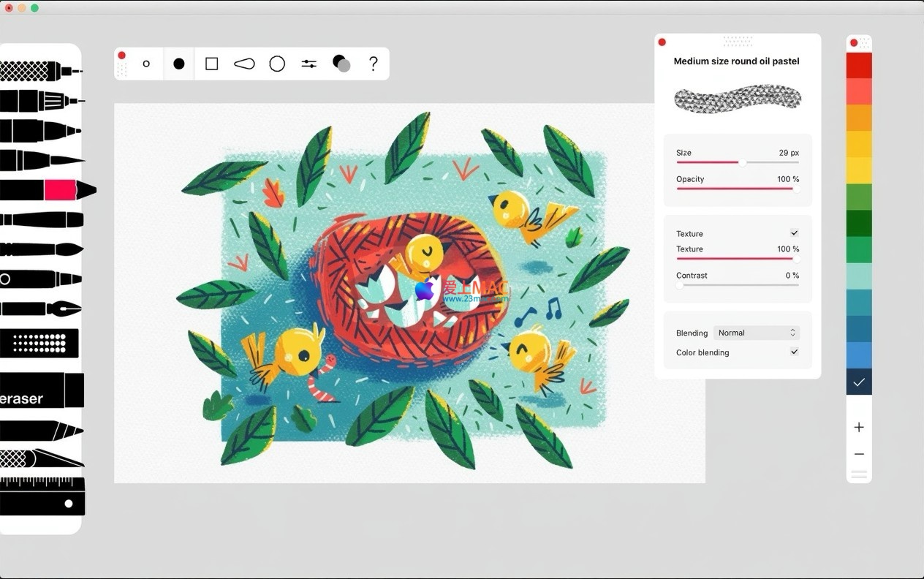Select the eraser tool in the tool tray

pos(42,390)
